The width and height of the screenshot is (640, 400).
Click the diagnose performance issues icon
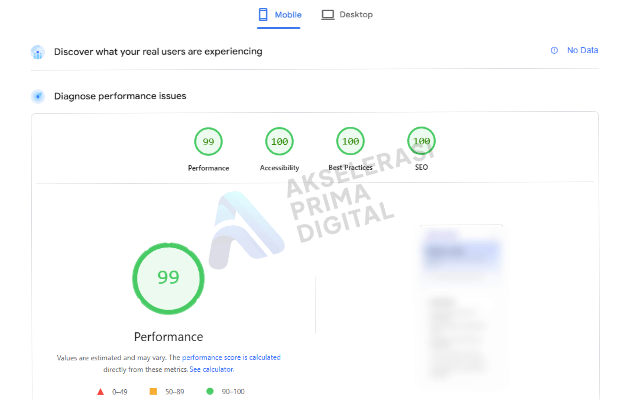click(x=38, y=96)
